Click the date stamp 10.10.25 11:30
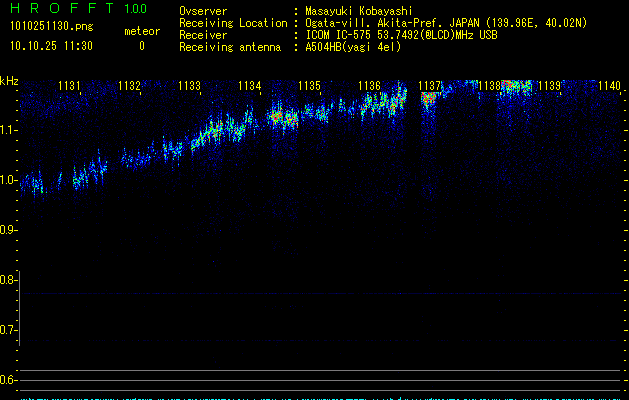Screen dimensions: 629x400 pyautogui.click(x=51, y=46)
